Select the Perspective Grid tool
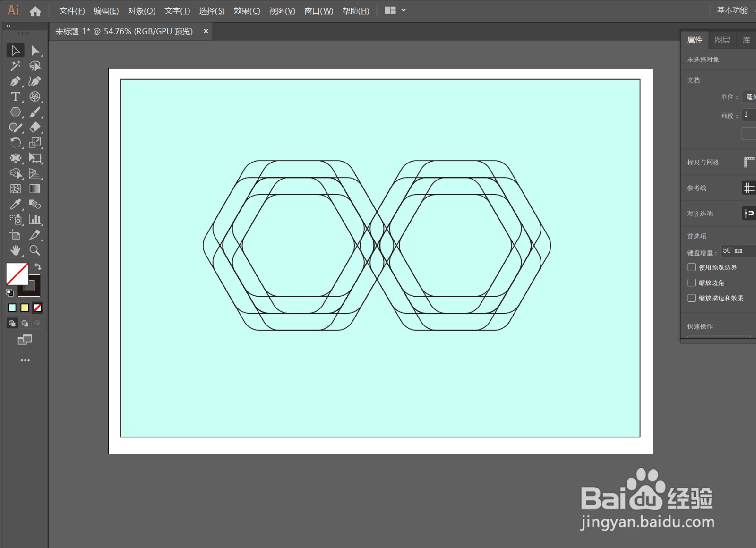This screenshot has height=548, width=756. 35,173
